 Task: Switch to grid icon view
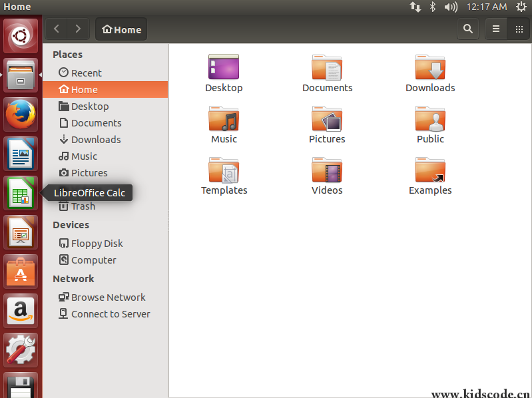[519, 29]
